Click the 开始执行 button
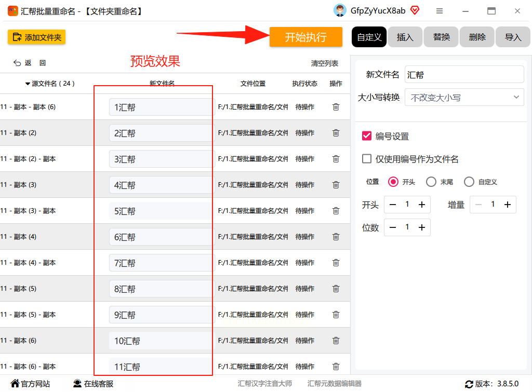 [305, 37]
